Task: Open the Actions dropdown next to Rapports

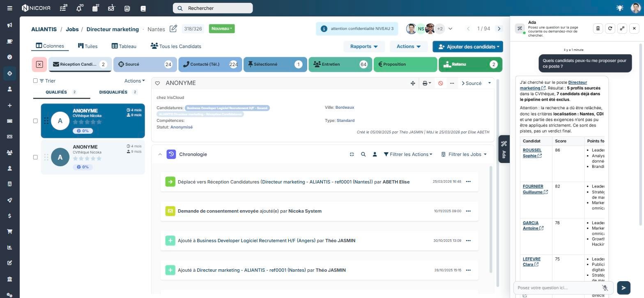Action: [x=409, y=46]
